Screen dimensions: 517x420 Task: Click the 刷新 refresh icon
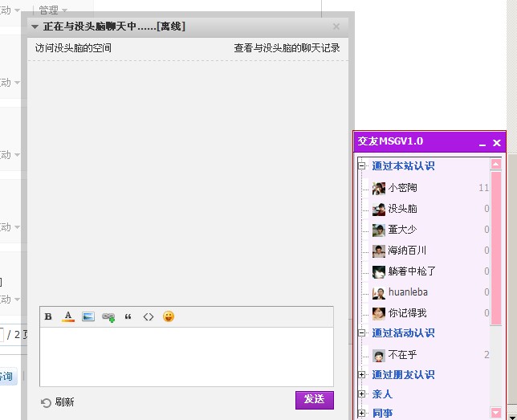[46, 403]
